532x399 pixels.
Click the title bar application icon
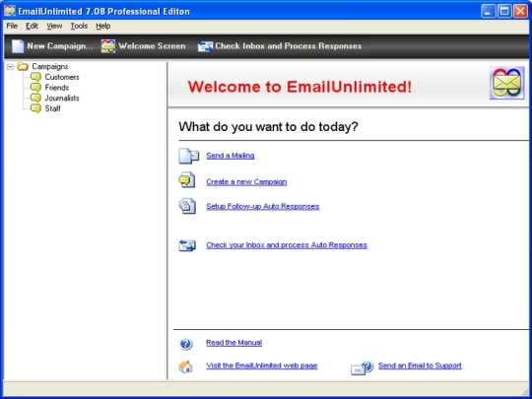[10, 11]
